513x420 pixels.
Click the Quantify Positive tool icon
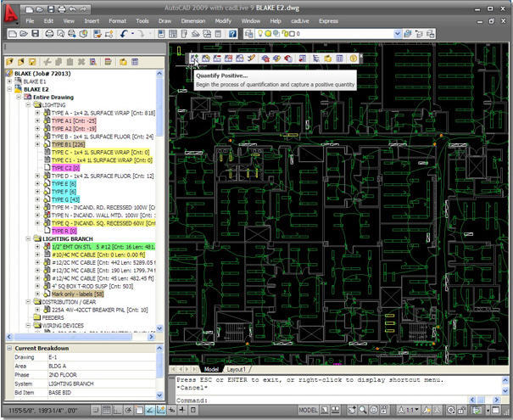[x=195, y=59]
